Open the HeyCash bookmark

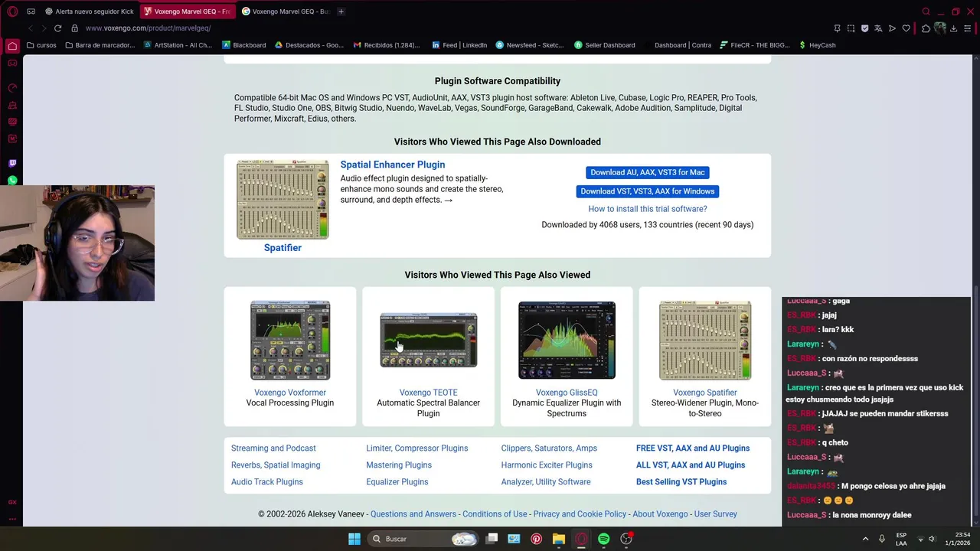[x=817, y=45]
